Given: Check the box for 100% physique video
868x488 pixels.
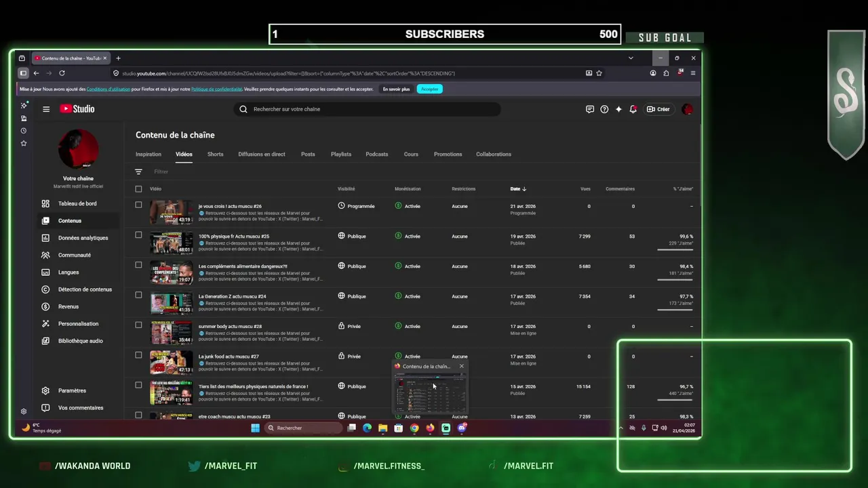Looking at the screenshot, I should pyautogui.click(x=138, y=235).
